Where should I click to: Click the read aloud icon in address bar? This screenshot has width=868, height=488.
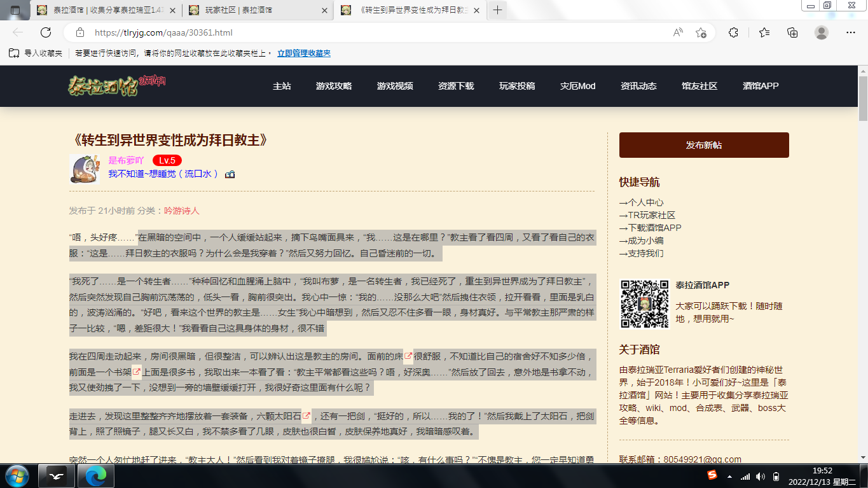click(x=678, y=32)
